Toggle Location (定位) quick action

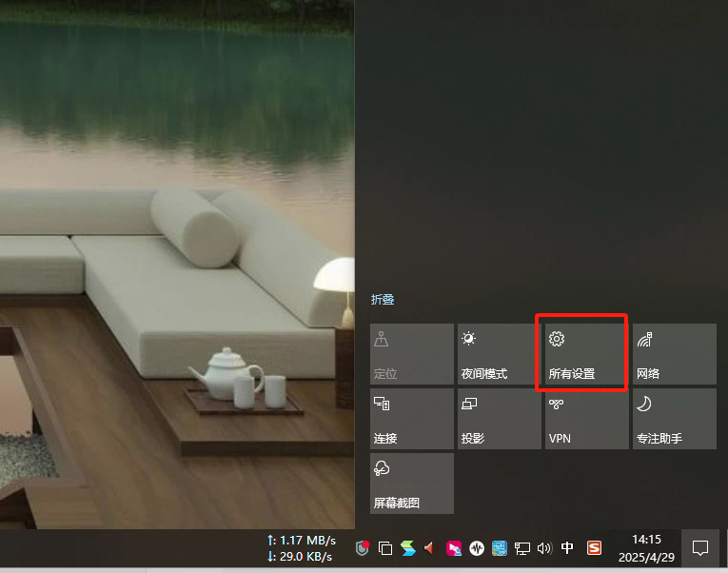pyautogui.click(x=411, y=354)
